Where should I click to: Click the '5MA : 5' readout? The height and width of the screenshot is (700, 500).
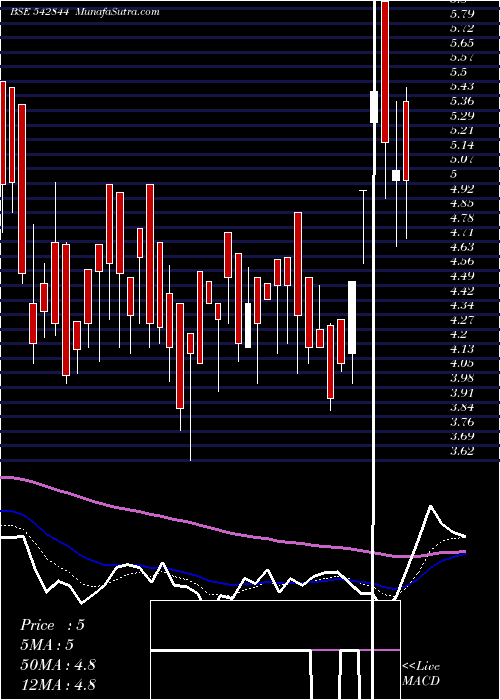[x=47, y=645]
